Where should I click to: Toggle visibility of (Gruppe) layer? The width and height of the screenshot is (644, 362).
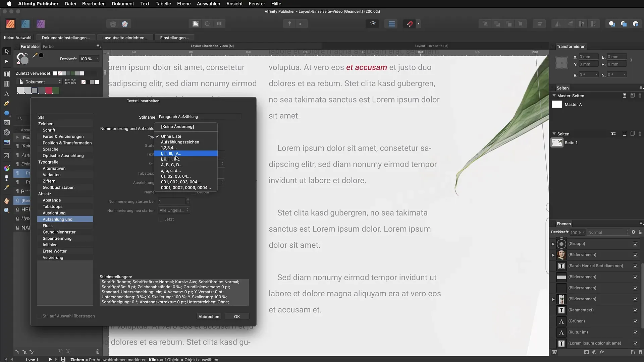(635, 244)
